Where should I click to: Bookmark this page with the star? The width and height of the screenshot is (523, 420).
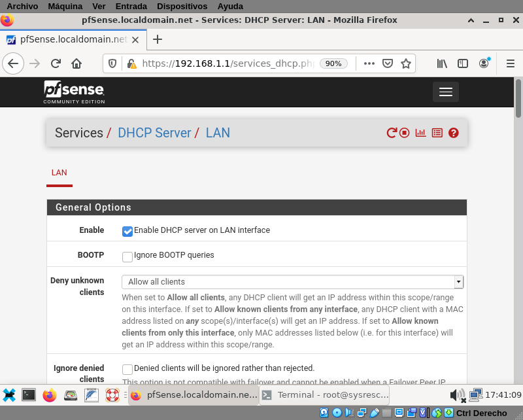click(x=406, y=63)
